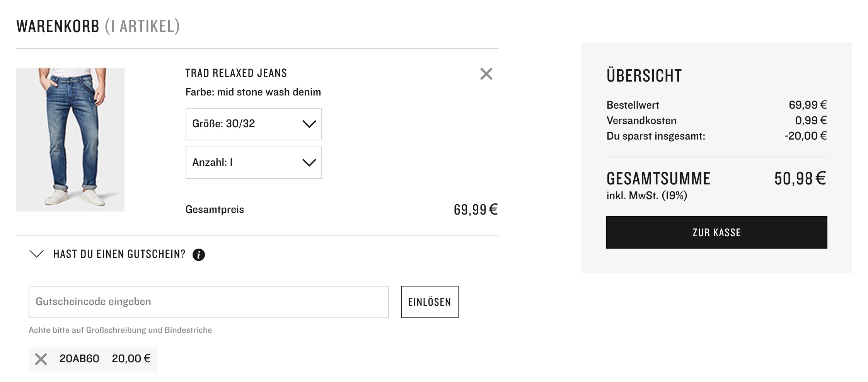Click the Warenkorb heading

tap(58, 26)
